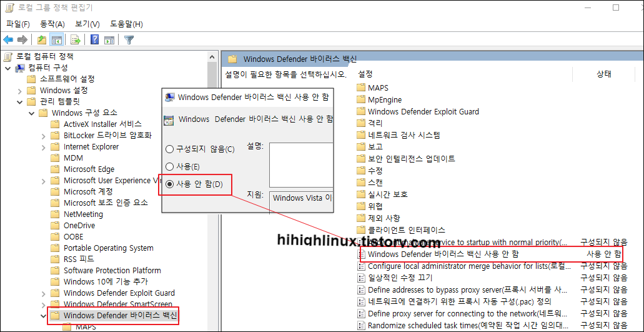Open the 동작(A) menu

tap(52, 24)
